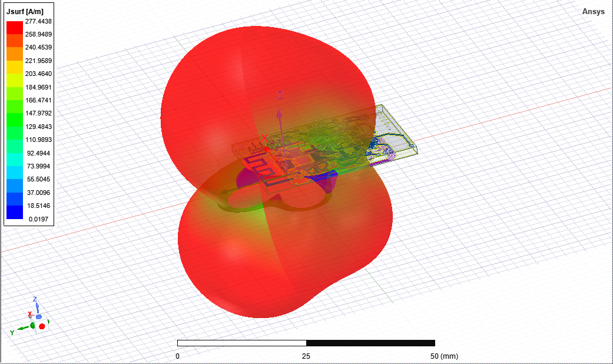Select the magenta Z axis arrow at model origin
613x364 pixels.
coord(280,111)
